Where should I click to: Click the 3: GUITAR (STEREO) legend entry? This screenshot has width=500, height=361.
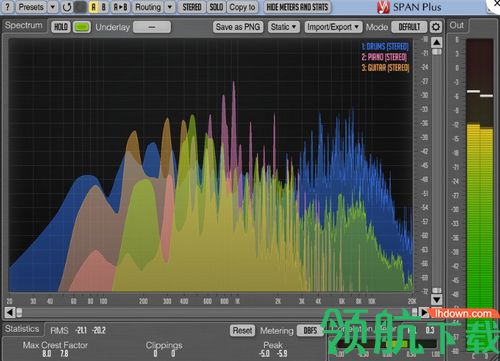(385, 68)
